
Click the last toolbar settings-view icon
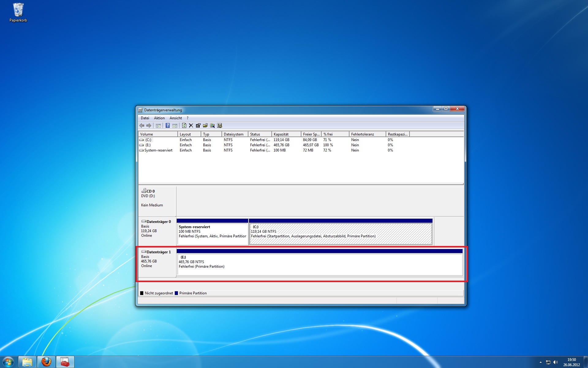[220, 125]
